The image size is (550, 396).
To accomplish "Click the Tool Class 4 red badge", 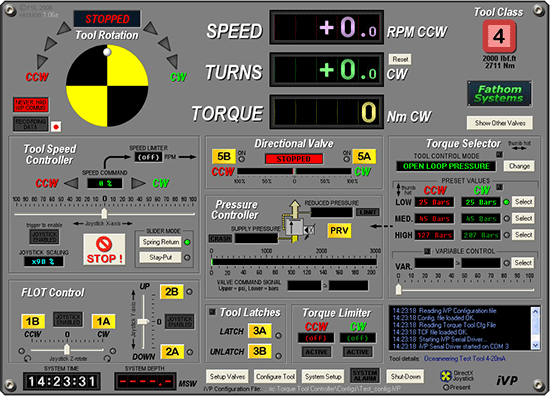I will pos(499,36).
